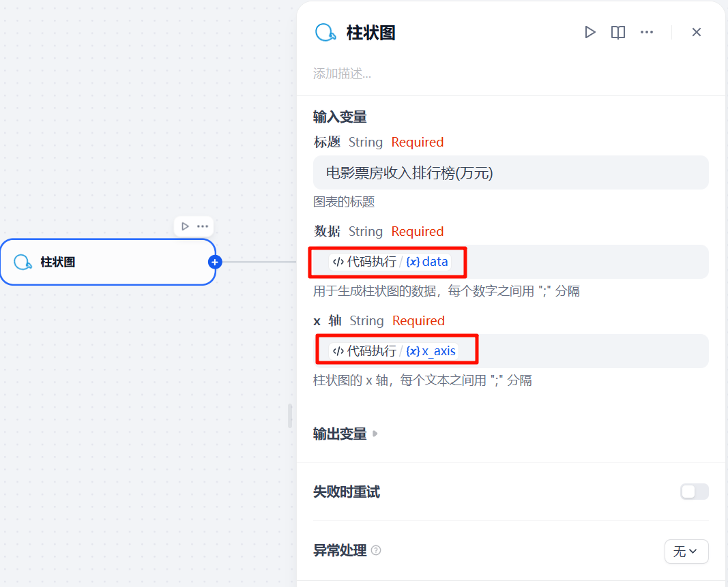Viewport: 728px width, 587px height.
Task: Click the plus connector on 柱状图 node
Action: point(215,262)
